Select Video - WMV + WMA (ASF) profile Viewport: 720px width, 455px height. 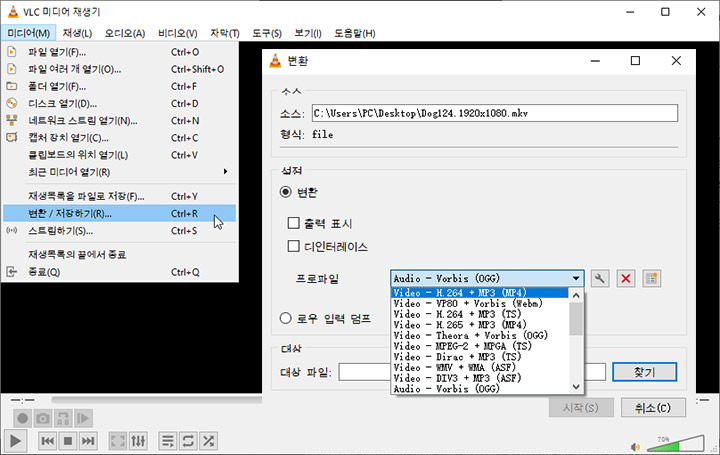[x=480, y=367]
